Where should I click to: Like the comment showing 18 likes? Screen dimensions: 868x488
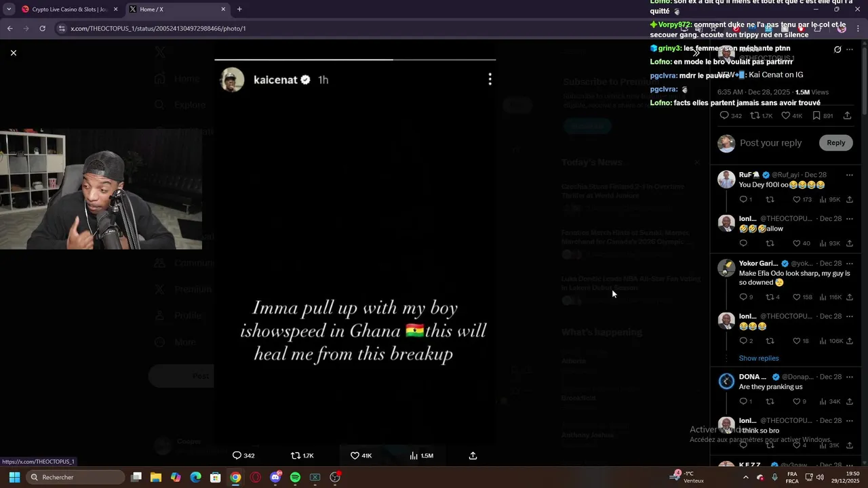801,341
